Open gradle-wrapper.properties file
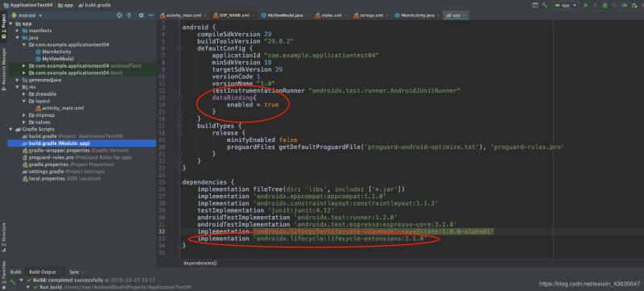Screen dimensions: 644x291 (75, 151)
